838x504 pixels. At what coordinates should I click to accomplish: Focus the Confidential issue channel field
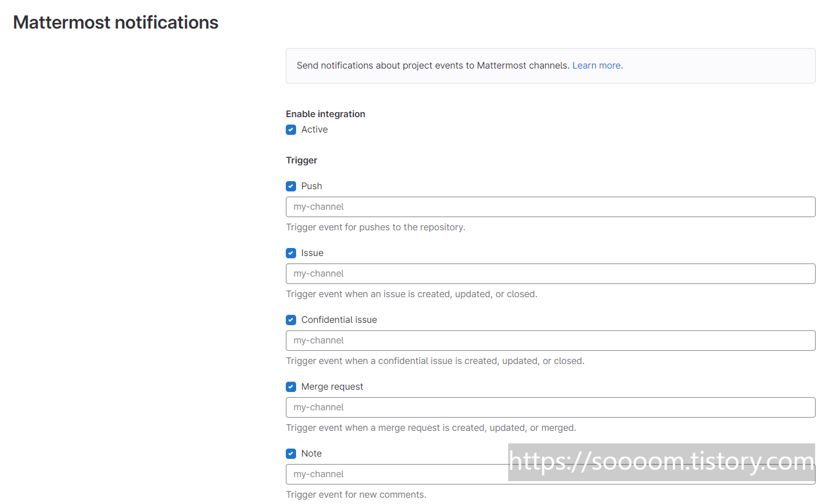coord(550,341)
